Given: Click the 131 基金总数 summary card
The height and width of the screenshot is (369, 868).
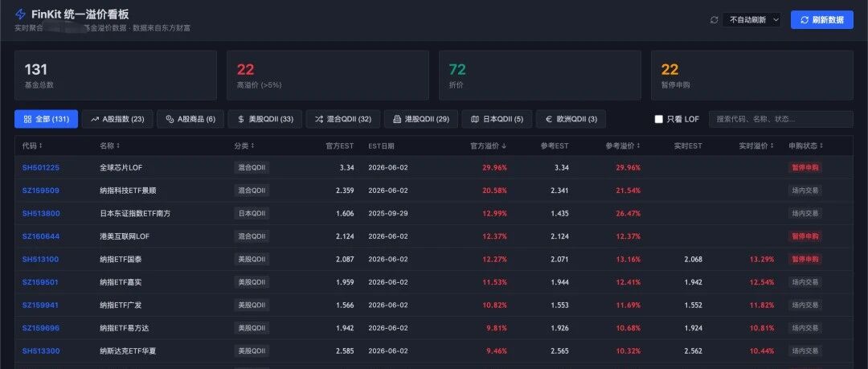Looking at the screenshot, I should coord(116,76).
